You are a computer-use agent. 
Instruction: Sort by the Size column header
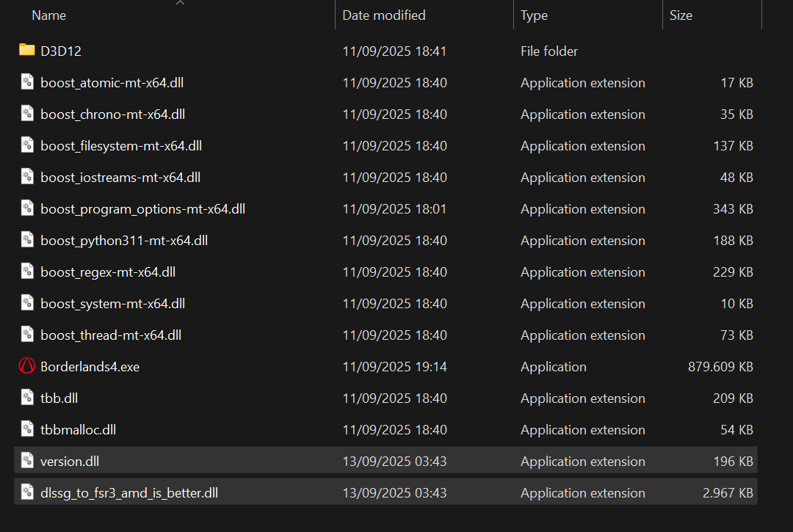[x=681, y=15]
